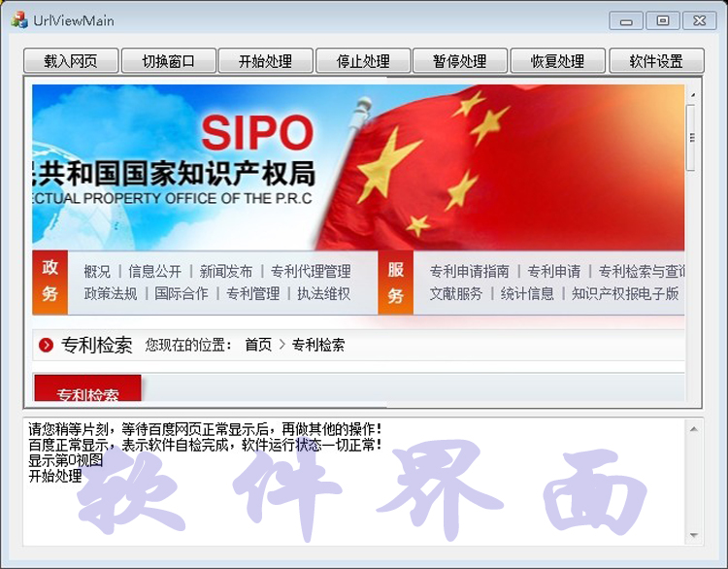This screenshot has width=728, height=569.
Task: Click the SIPO banner logo
Action: (x=257, y=133)
